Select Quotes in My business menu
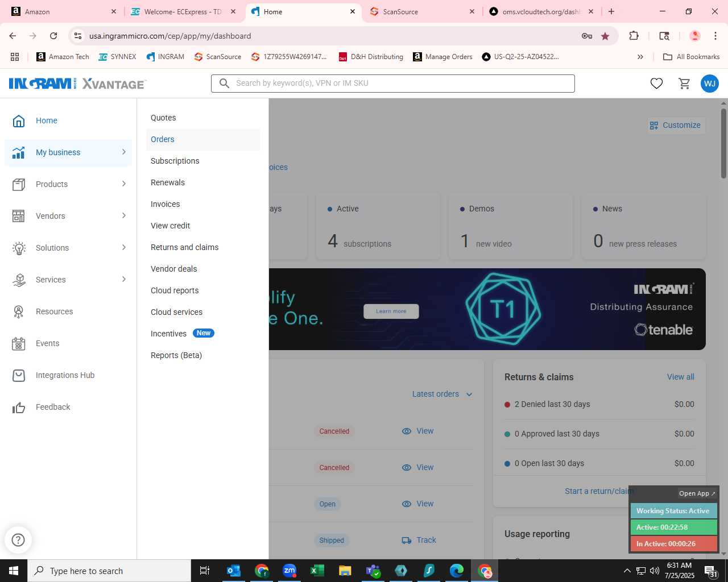 203,118
